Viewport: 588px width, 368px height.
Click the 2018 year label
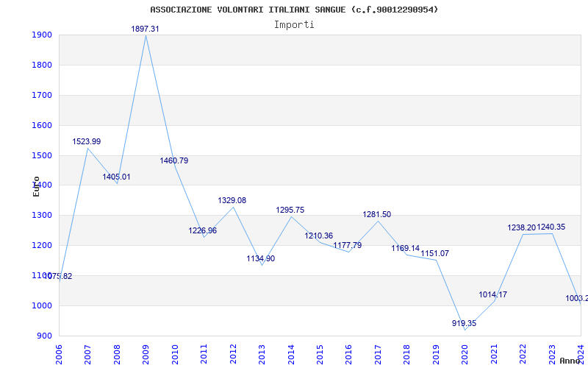tap(407, 355)
